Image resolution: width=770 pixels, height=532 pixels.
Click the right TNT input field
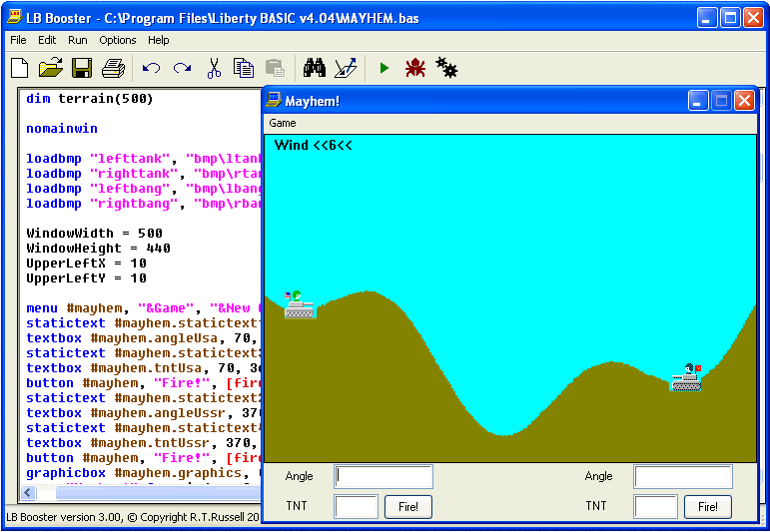tap(655, 507)
